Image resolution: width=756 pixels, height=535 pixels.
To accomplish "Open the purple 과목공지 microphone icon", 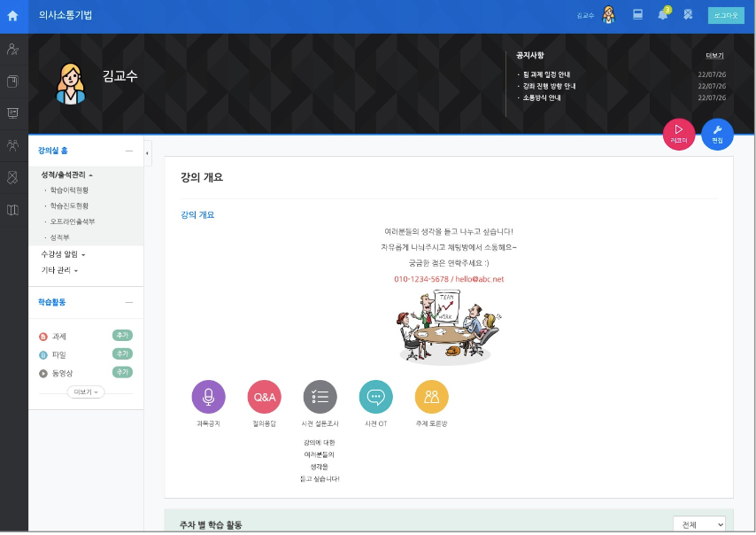I will point(208,397).
